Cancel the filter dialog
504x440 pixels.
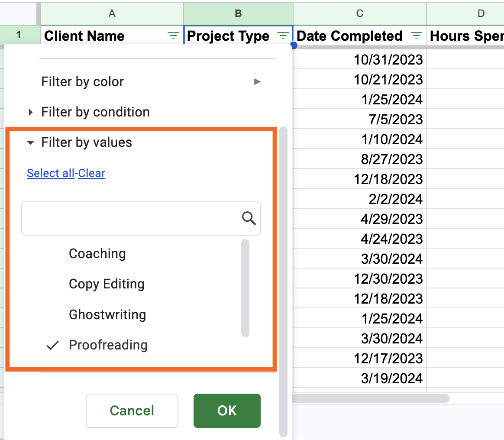click(x=132, y=411)
